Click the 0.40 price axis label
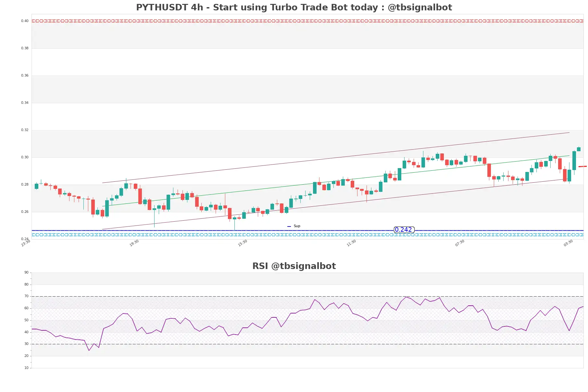 point(25,21)
